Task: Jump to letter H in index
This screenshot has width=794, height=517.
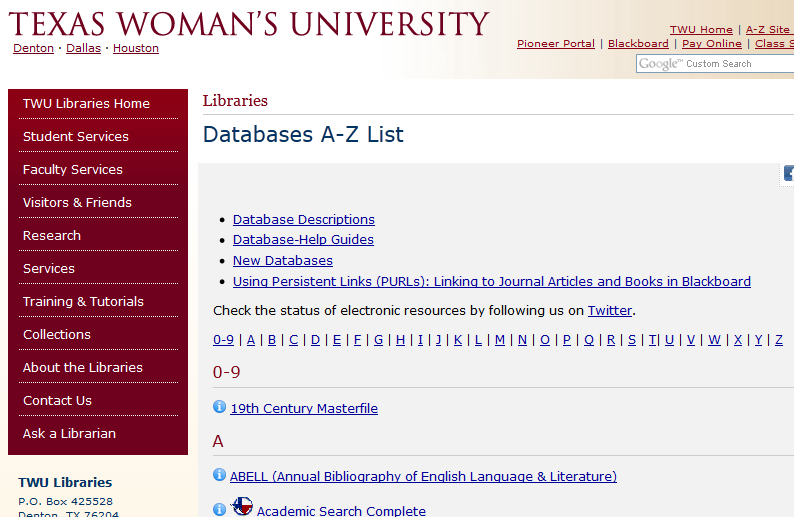Action: click(400, 340)
